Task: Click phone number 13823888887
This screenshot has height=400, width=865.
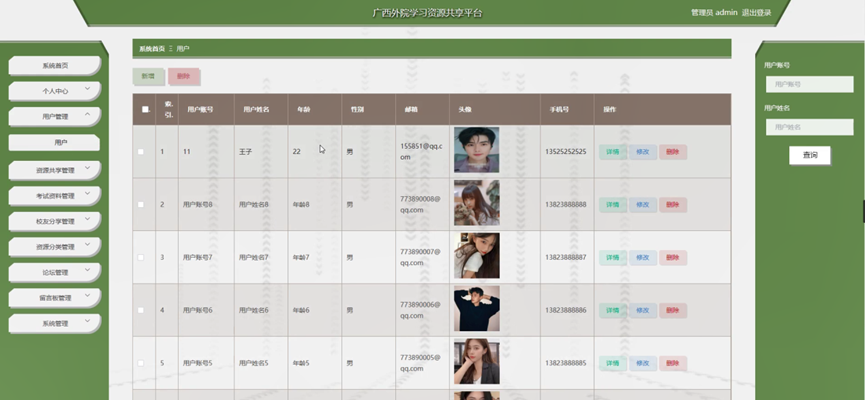Action: [565, 258]
